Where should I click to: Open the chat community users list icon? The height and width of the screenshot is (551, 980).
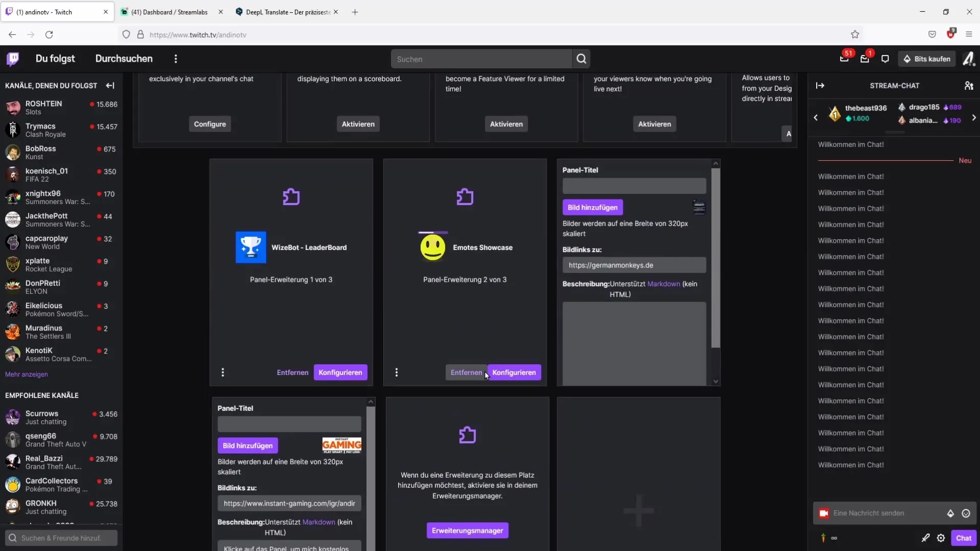click(x=969, y=86)
